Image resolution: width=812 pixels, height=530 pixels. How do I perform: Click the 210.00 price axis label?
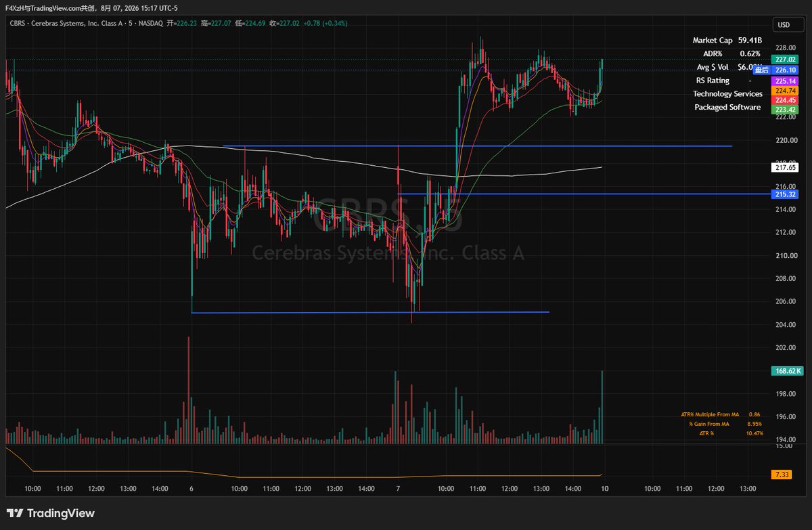coord(785,256)
